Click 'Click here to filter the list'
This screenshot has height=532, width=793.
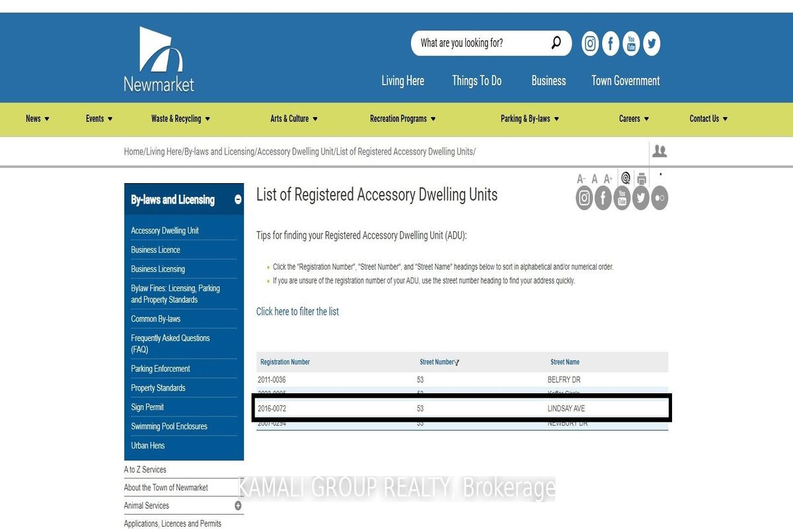click(x=297, y=311)
